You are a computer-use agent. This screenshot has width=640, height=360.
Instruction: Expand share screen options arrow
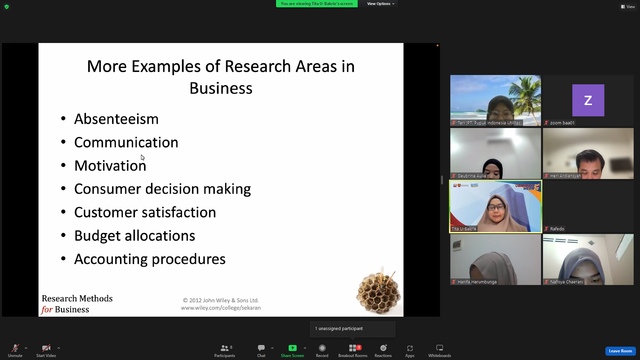[304, 348]
